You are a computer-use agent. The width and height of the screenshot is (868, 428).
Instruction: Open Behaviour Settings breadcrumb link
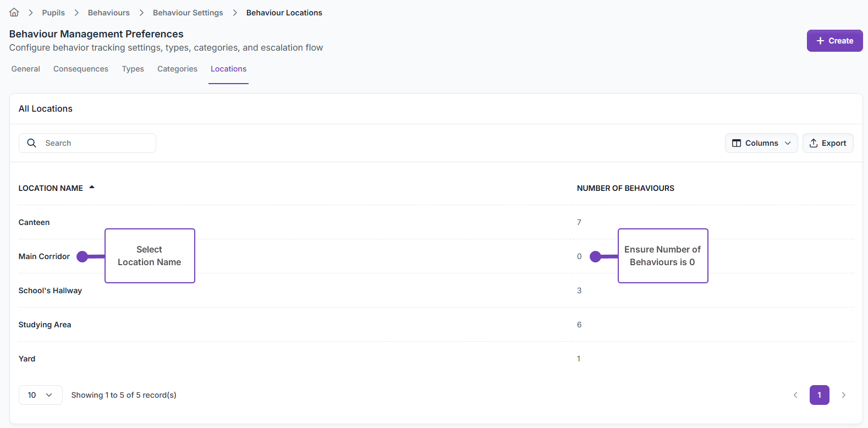point(188,13)
